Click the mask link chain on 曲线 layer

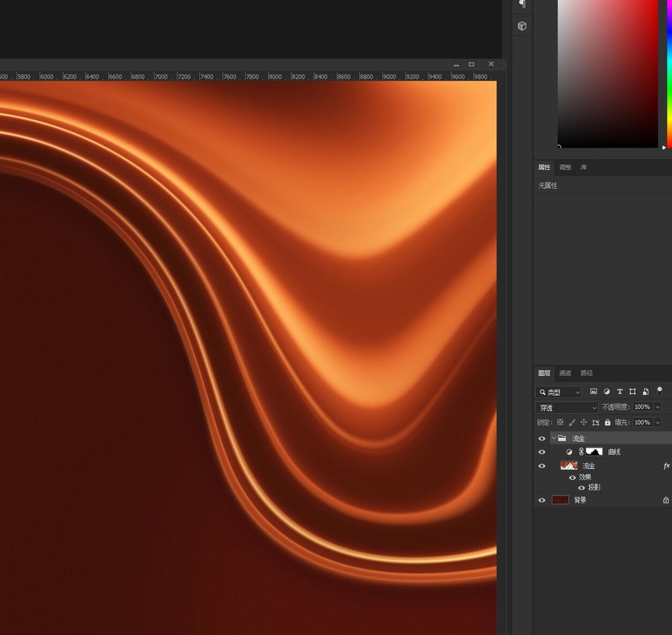[x=581, y=451]
